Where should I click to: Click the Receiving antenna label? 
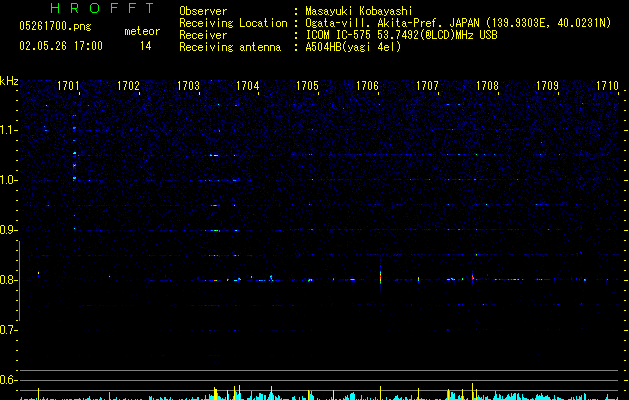[230, 47]
